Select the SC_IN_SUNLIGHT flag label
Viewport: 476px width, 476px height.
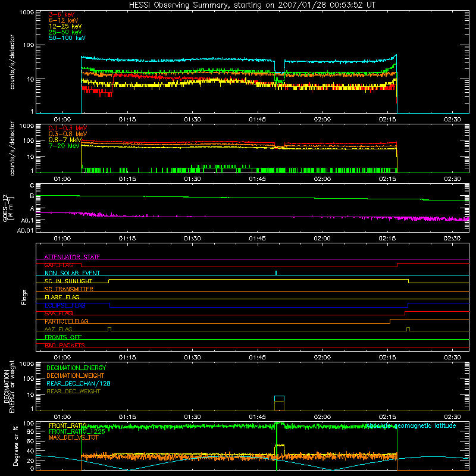pyautogui.click(x=68, y=281)
